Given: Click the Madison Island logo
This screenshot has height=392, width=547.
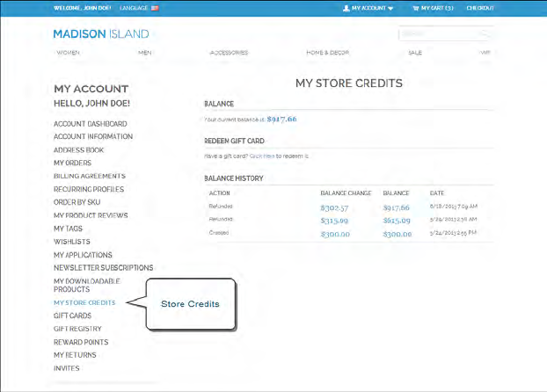Looking at the screenshot, I should point(101,33).
